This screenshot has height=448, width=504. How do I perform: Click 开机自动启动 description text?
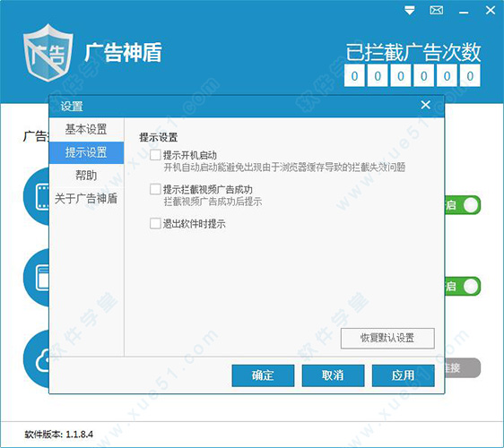tap(284, 168)
